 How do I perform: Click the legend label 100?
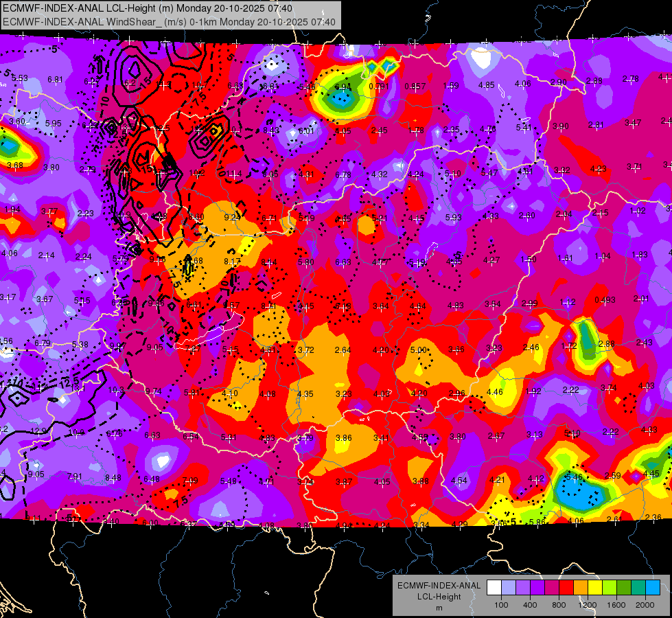pyautogui.click(x=501, y=605)
